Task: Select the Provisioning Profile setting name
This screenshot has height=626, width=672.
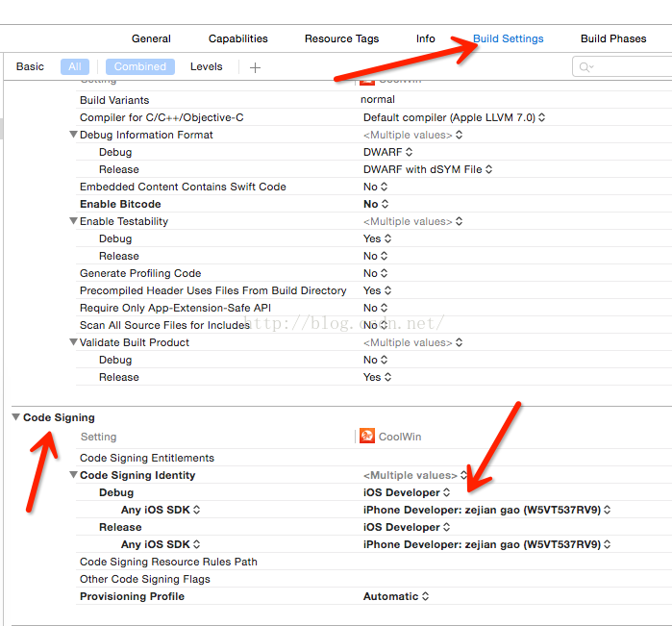Action: 132,596
